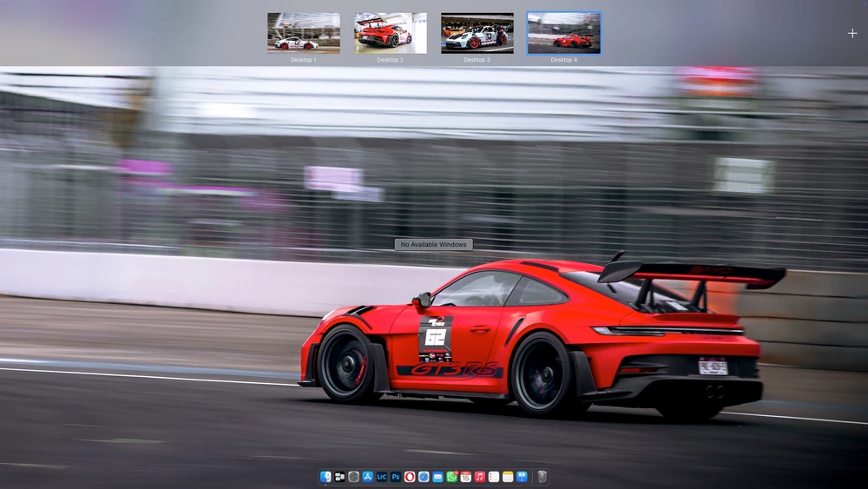Viewport: 868px width, 489px height.
Task: Open Mission Control icon in Dock
Action: click(339, 477)
